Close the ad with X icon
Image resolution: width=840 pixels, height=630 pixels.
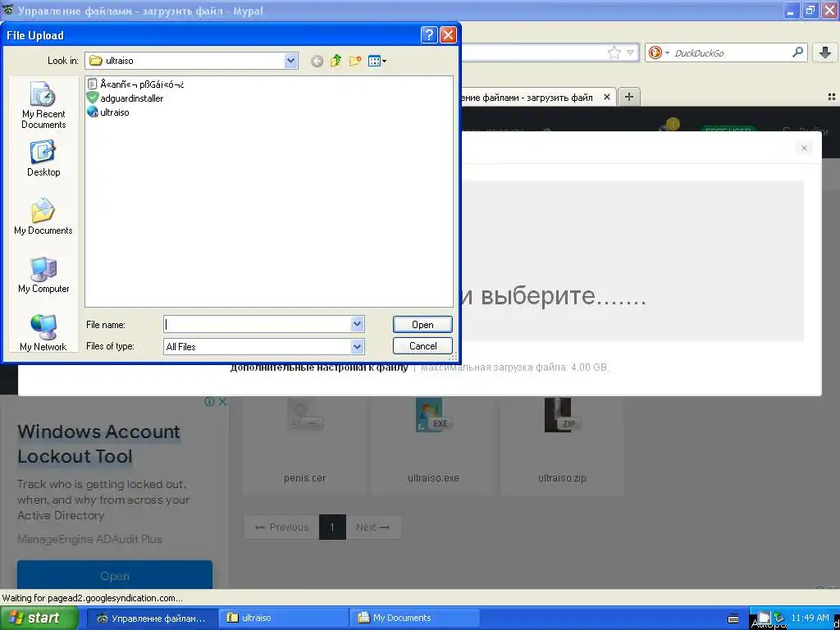222,401
